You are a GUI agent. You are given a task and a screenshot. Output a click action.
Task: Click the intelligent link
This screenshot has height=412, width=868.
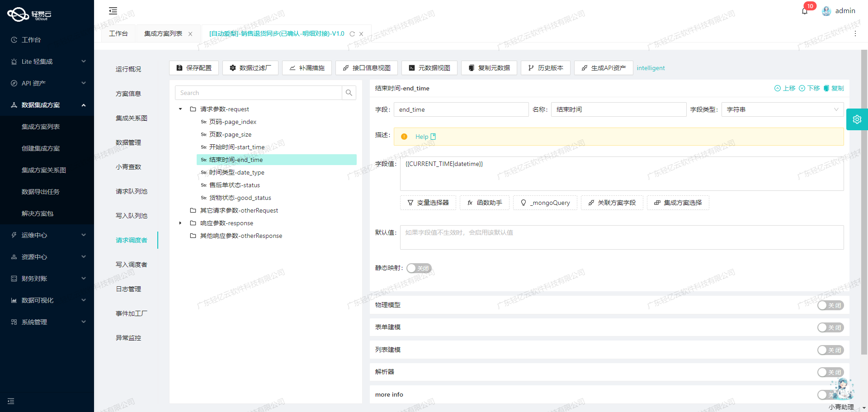[651, 68]
